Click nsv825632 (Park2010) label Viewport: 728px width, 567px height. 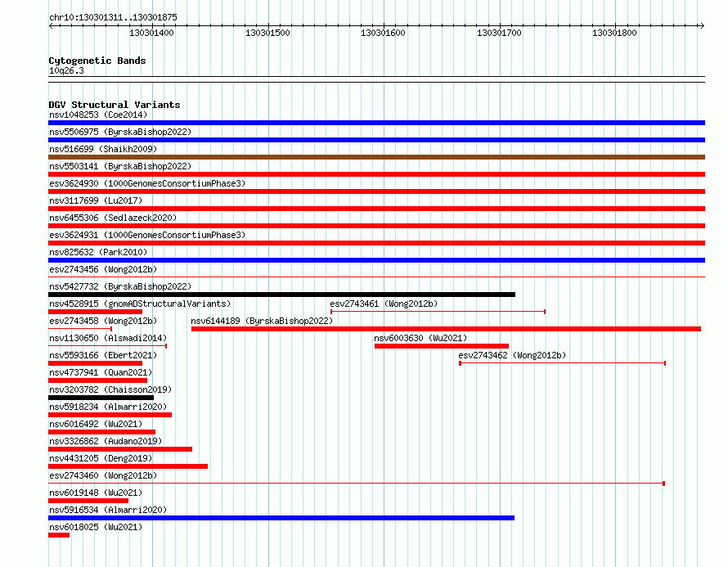pos(98,252)
